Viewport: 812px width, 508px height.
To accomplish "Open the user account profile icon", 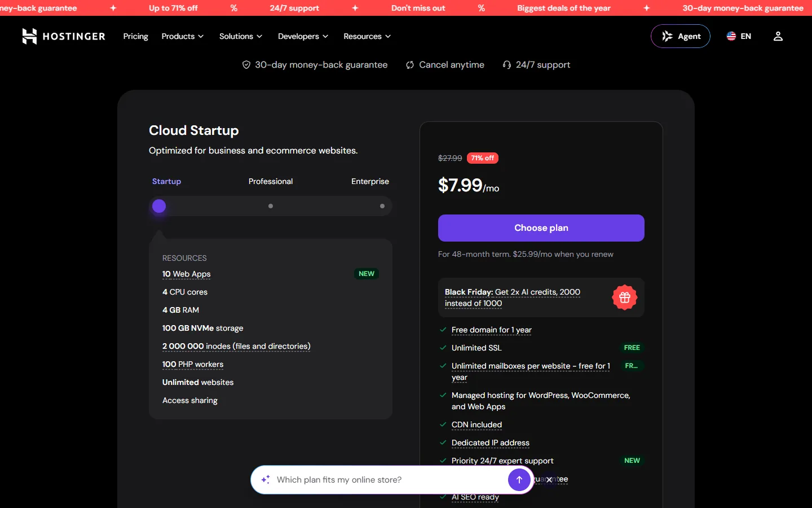I will click(x=778, y=36).
